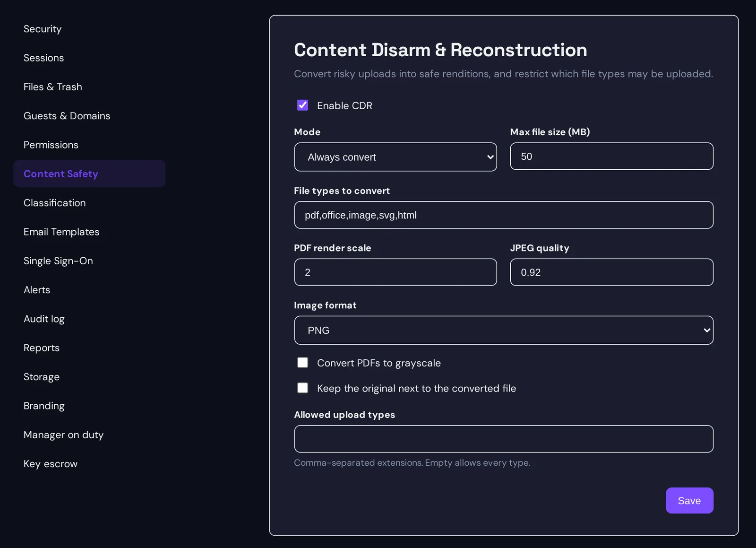
Task: Save the Content Disarm settings
Action: 689,500
